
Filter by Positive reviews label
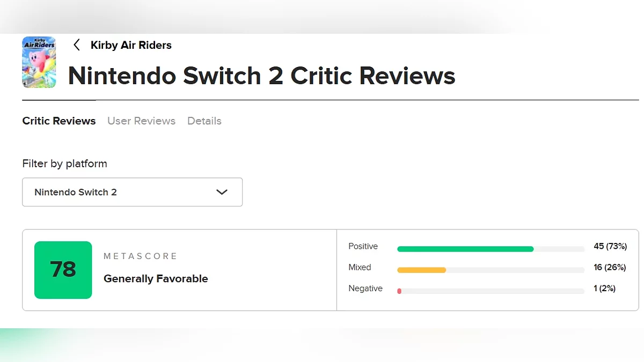pos(363,246)
